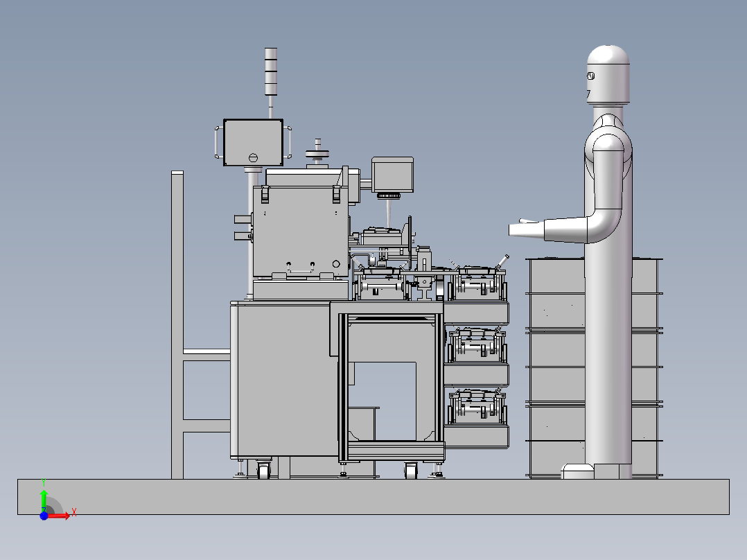Click the mannequin's outstretched hand
Viewport: 747px width, 560px height.
point(527,228)
